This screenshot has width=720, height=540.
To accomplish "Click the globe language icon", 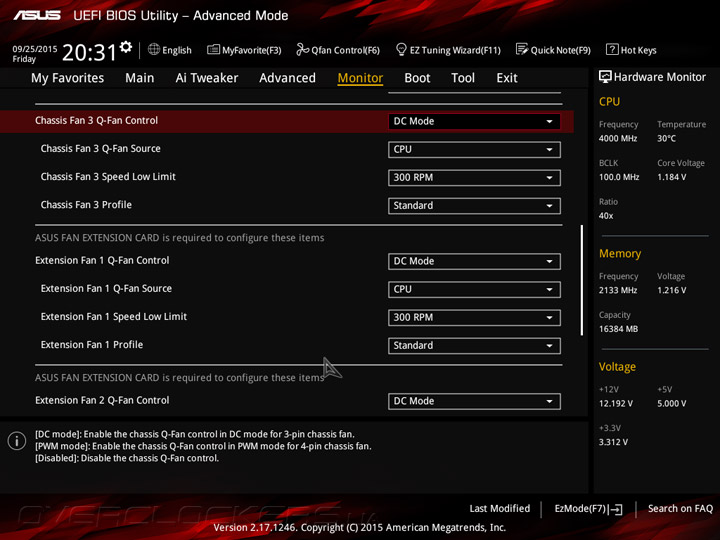I will click(x=154, y=49).
